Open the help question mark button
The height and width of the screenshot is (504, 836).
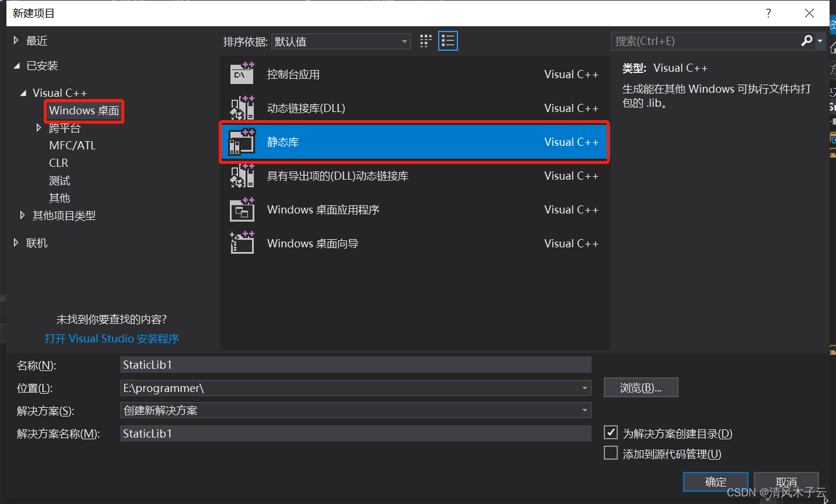768,13
